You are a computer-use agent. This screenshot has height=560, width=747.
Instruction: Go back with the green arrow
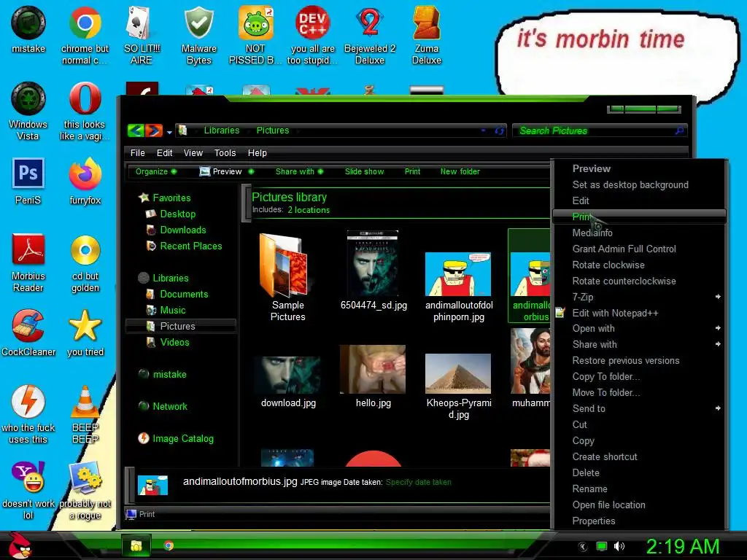pos(136,130)
